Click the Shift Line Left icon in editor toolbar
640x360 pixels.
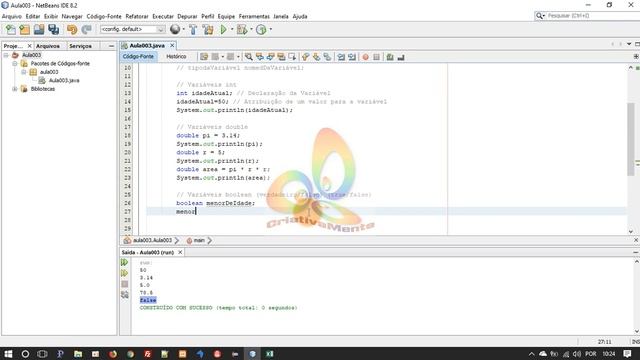pyautogui.click(x=341, y=57)
